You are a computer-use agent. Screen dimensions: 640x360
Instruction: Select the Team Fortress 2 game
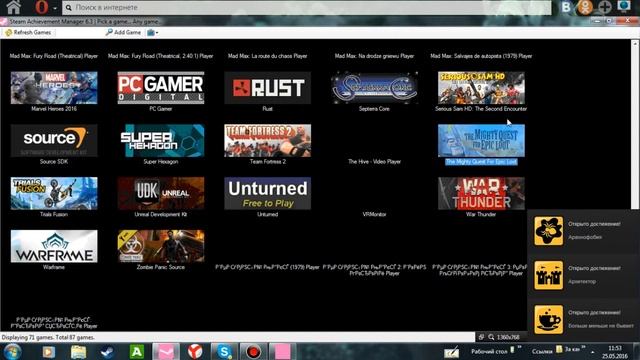coord(267,144)
